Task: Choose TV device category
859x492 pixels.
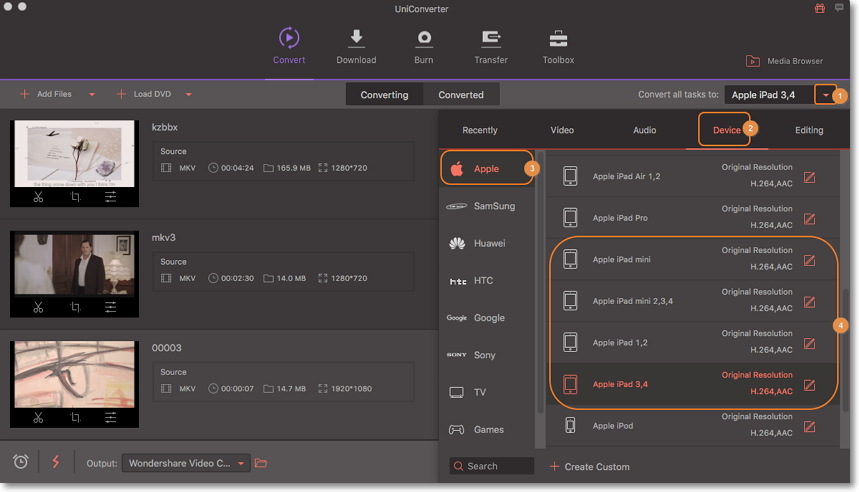Action: pyautogui.click(x=486, y=392)
